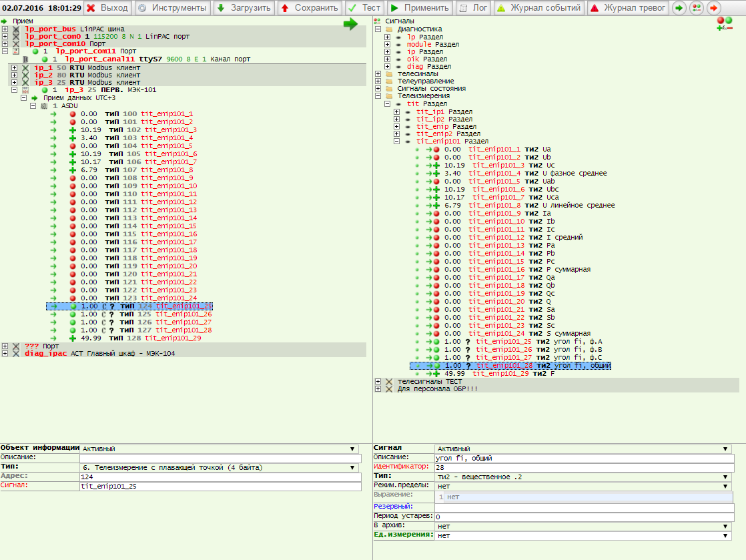Open the Журнал событий log

[538, 8]
